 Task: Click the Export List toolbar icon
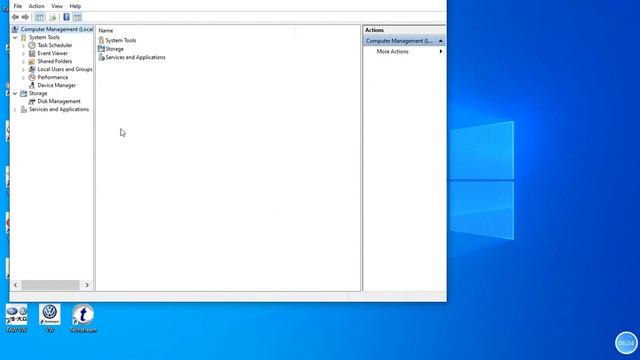pos(53,17)
